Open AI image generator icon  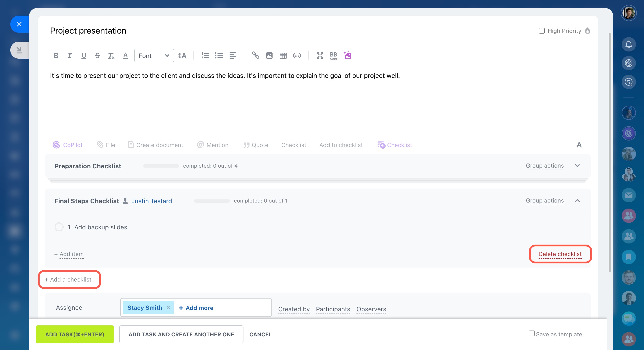pyautogui.click(x=348, y=55)
